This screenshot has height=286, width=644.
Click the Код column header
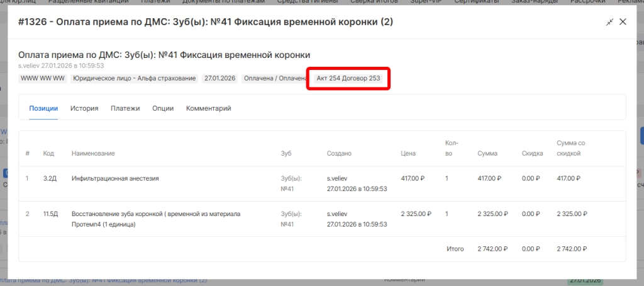click(x=48, y=154)
